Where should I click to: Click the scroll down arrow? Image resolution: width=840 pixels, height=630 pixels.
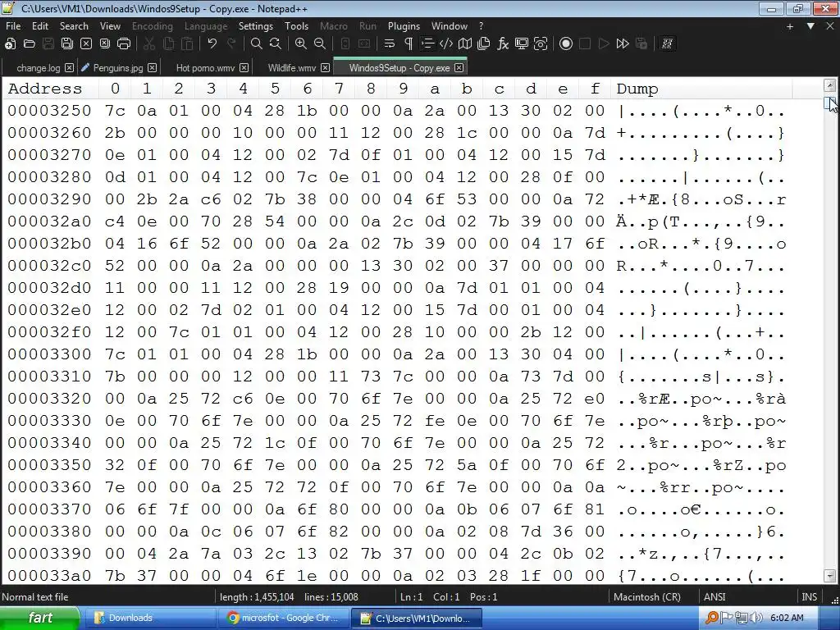point(830,576)
